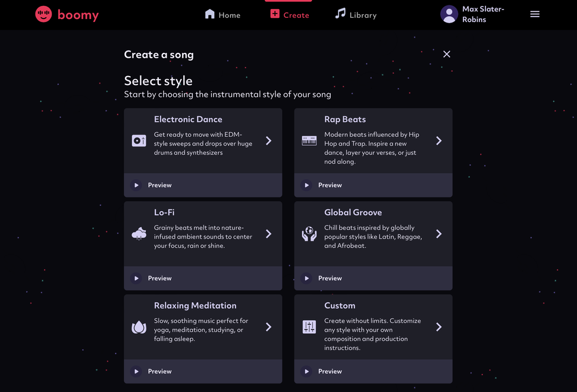Viewport: 577px width, 392px height.
Task: Open the boomy logo on the left
Action: [67, 14]
